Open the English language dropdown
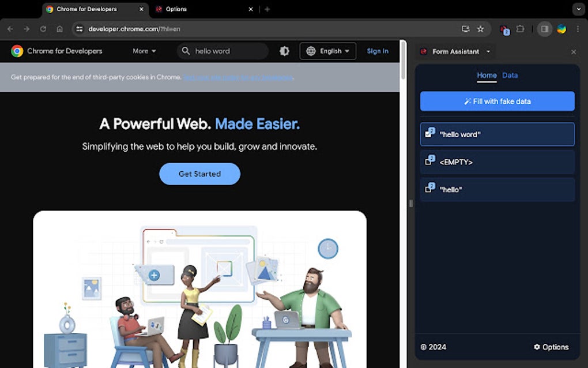 327,51
